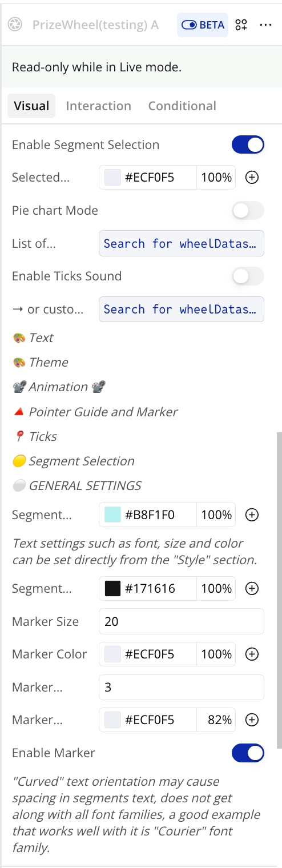The height and width of the screenshot is (868, 282).
Task: Click the components grid-plus icon in header
Action: tap(241, 25)
